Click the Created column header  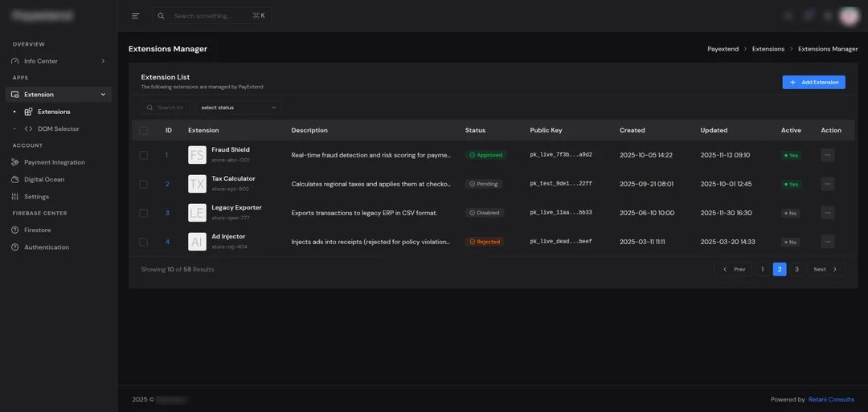click(633, 131)
